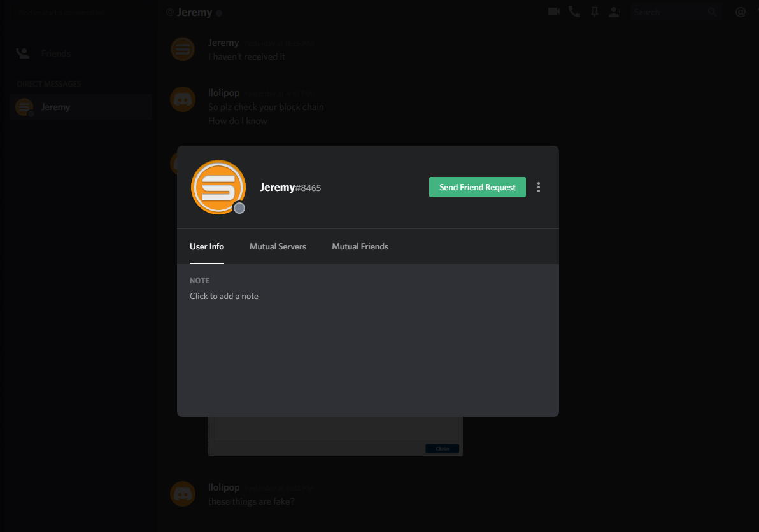This screenshot has width=759, height=532.
Task: Open mentions via the @ icon
Action: click(x=740, y=12)
